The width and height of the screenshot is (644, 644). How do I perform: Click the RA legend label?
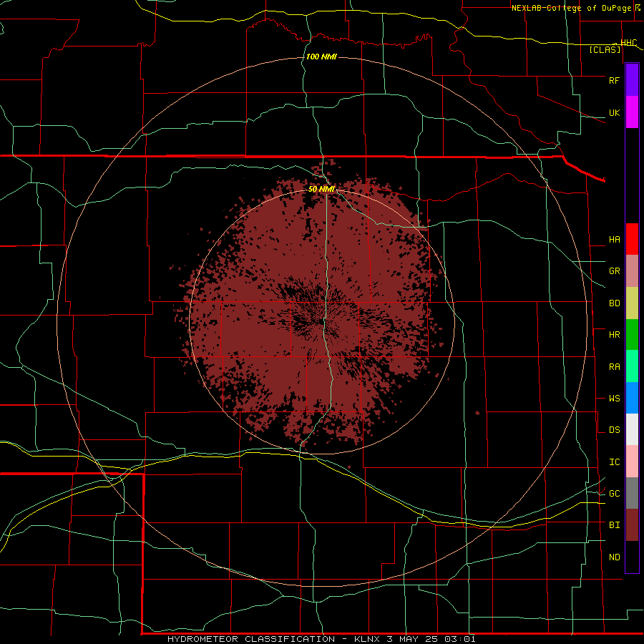tap(614, 367)
